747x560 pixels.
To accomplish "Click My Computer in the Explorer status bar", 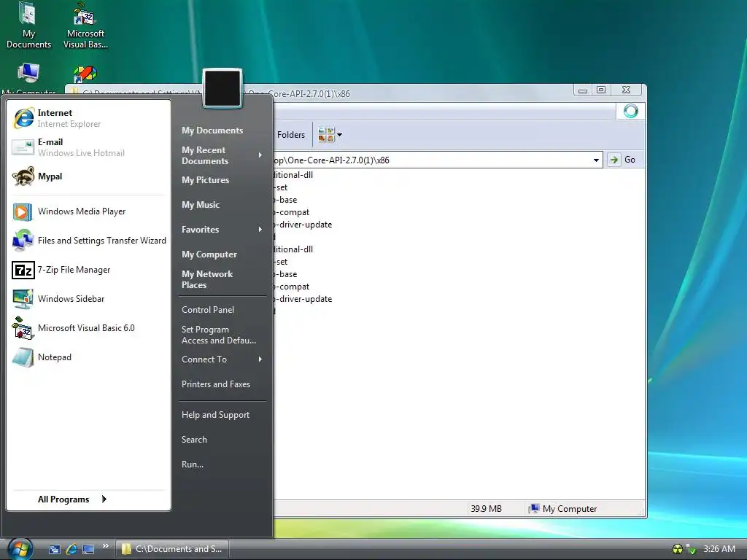I will [x=562, y=508].
